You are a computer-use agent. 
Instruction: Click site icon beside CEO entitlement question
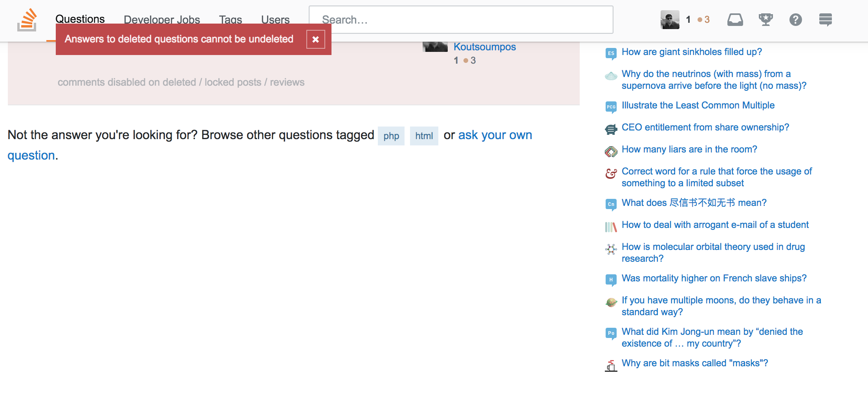(611, 129)
